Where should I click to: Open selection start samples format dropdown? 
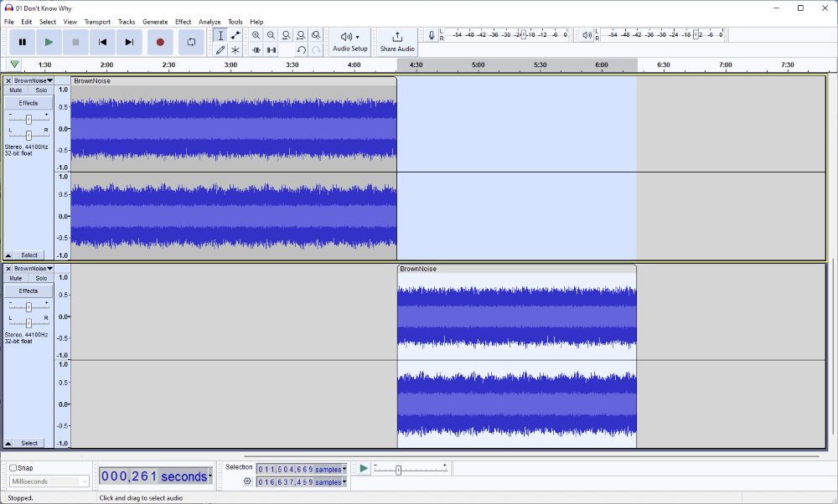click(344, 469)
